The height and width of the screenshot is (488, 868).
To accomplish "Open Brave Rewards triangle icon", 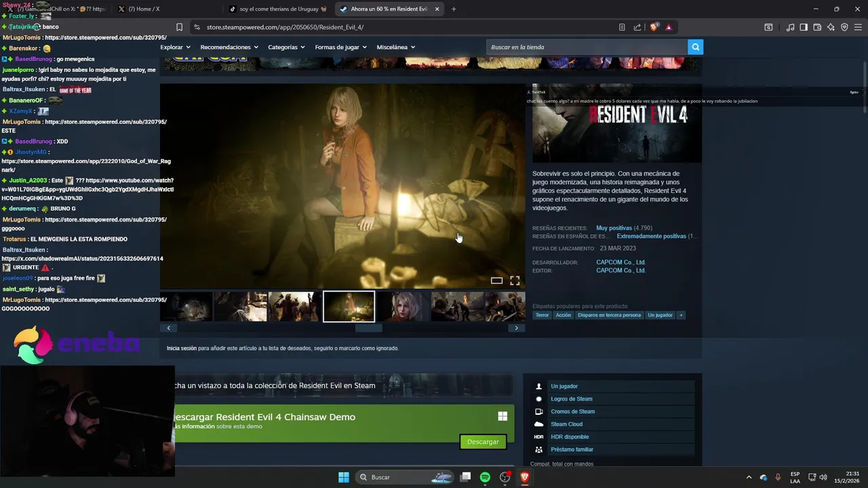I will [669, 27].
